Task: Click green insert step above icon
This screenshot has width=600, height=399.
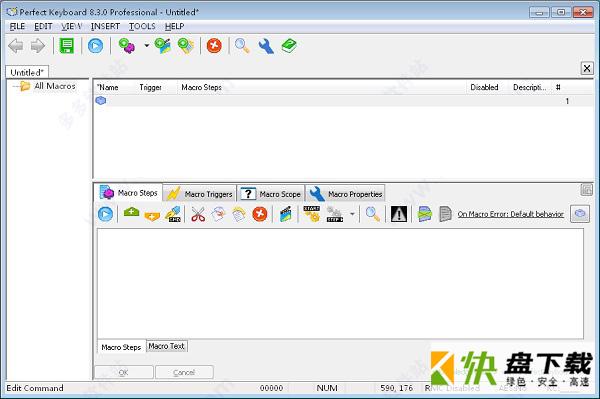Action: click(131, 213)
